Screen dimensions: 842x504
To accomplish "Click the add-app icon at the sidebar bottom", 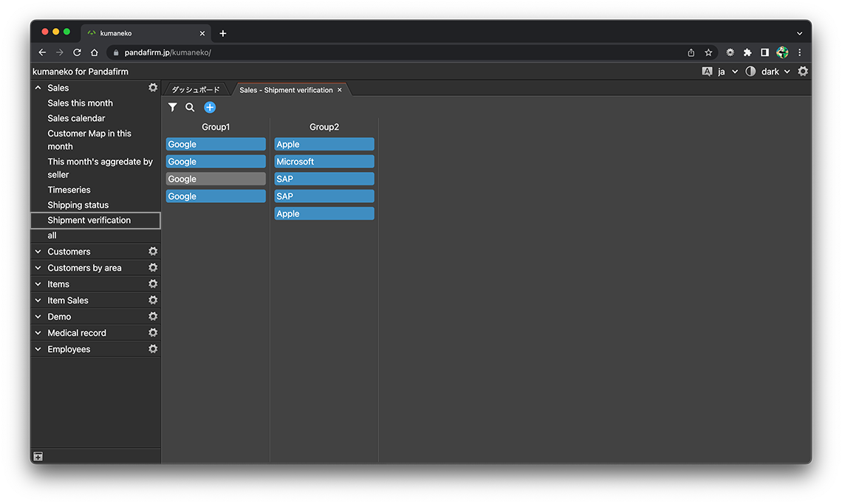I will point(38,456).
